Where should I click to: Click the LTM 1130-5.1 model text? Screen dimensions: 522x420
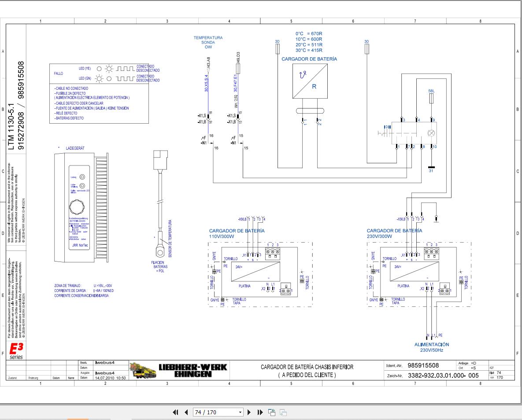11,126
